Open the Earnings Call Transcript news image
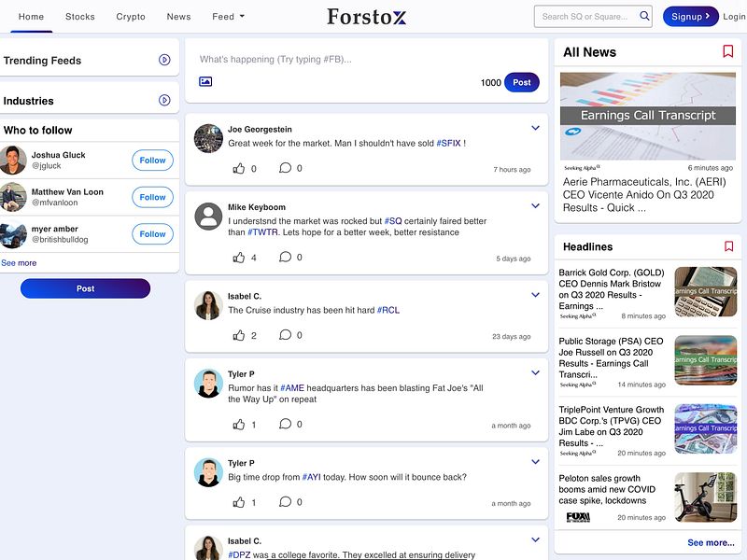 click(x=647, y=116)
